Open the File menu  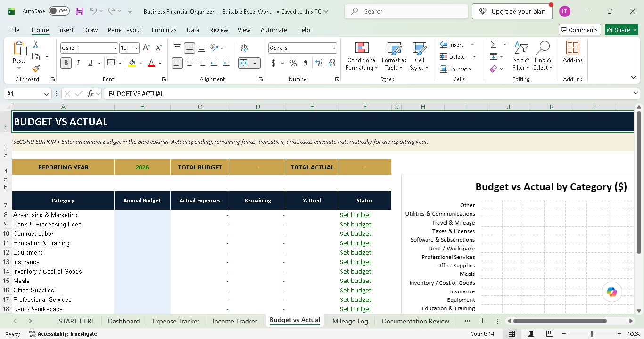(15, 30)
